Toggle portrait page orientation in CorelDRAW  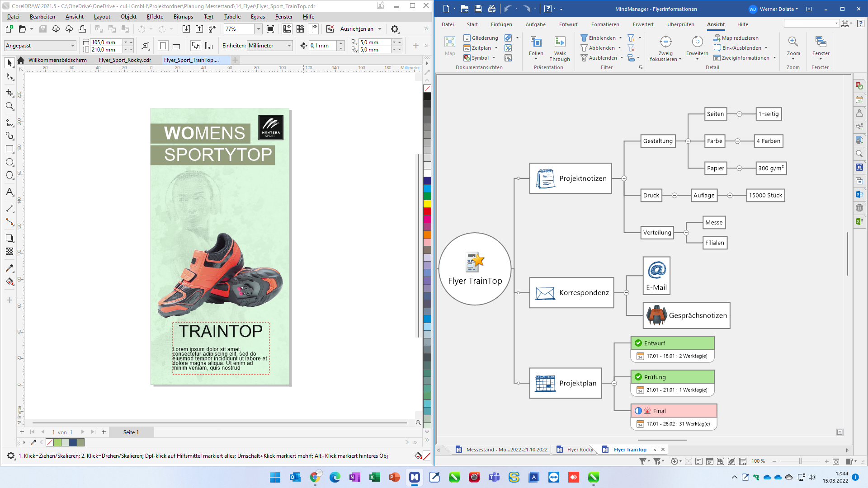point(163,46)
